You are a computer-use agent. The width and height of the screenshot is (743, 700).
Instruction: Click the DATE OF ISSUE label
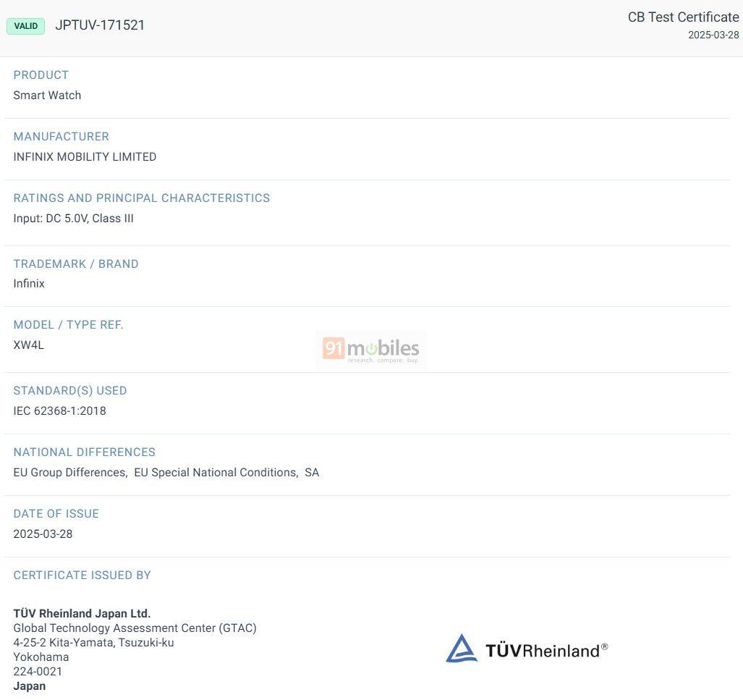click(x=56, y=514)
